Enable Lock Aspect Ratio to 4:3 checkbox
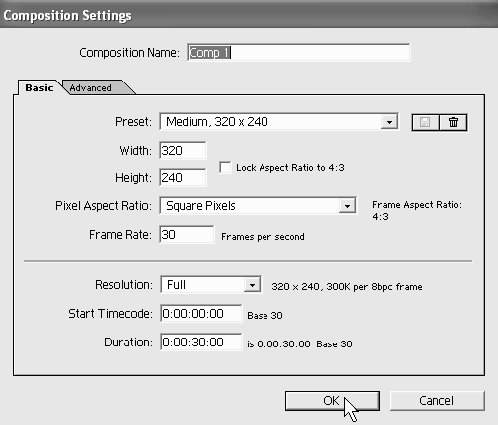 (x=225, y=167)
